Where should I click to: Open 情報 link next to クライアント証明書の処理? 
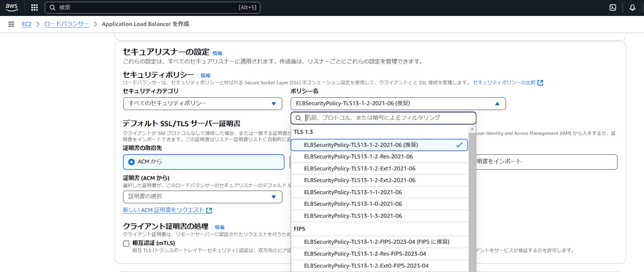tap(220, 227)
